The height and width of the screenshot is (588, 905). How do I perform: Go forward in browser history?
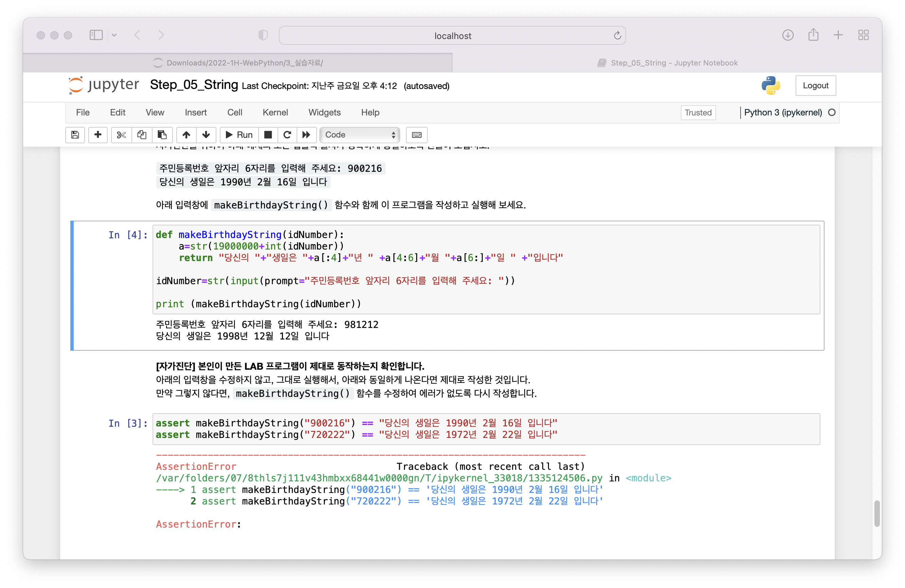[161, 35]
